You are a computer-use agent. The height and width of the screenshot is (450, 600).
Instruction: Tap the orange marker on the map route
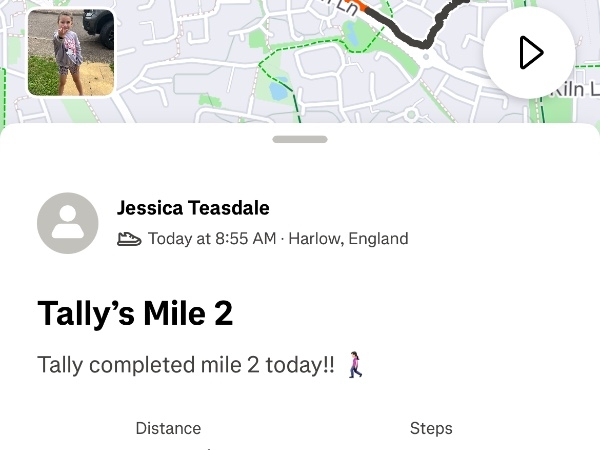[362, 7]
